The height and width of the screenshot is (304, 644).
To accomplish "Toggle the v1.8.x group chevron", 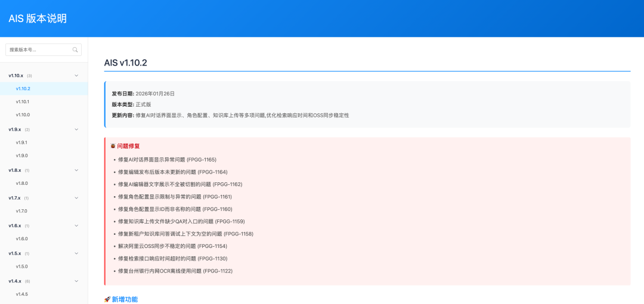I will pos(76,170).
